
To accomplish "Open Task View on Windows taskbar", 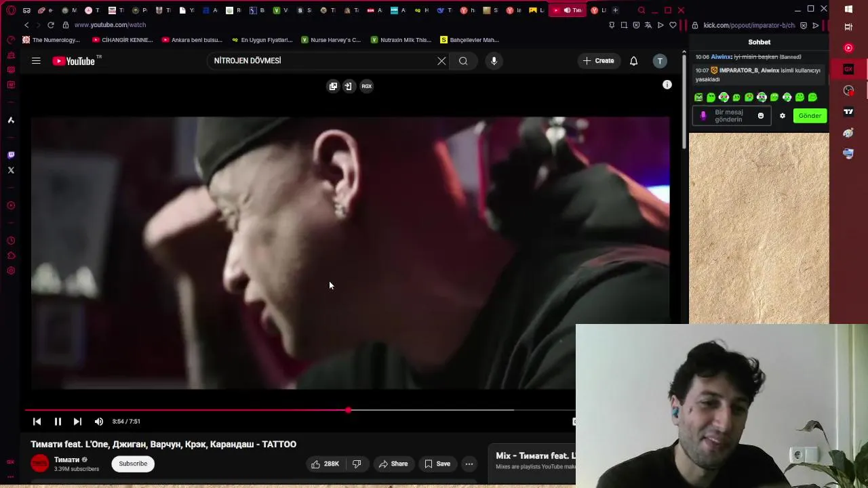I will coord(848,27).
